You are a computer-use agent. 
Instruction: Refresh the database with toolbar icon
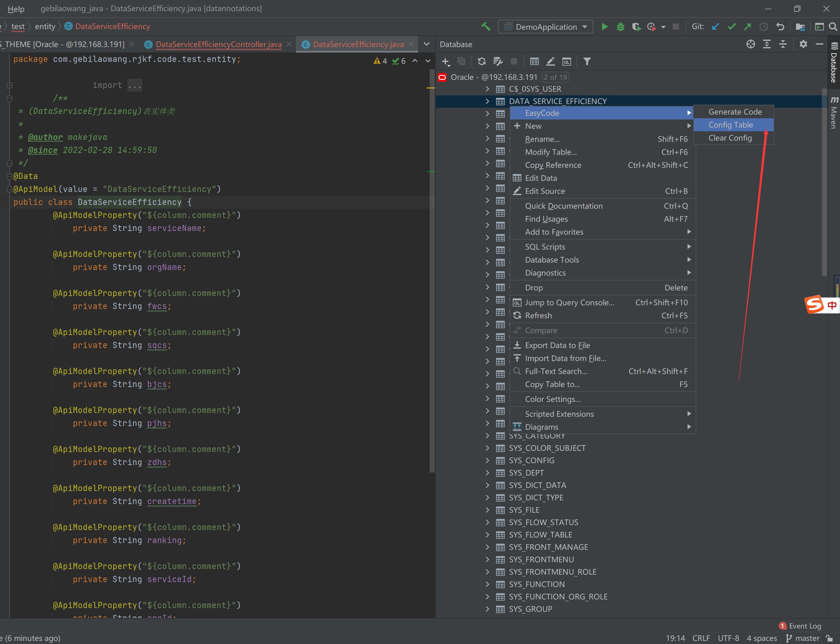point(482,61)
